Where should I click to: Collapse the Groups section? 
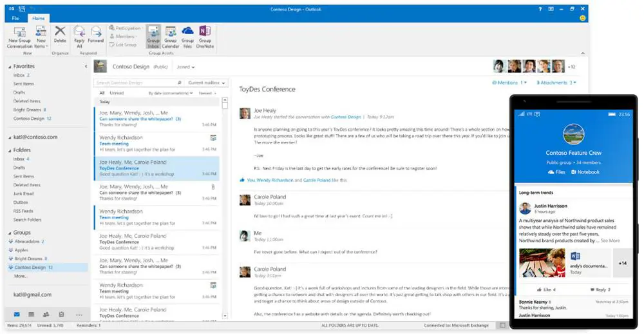[x=10, y=233]
